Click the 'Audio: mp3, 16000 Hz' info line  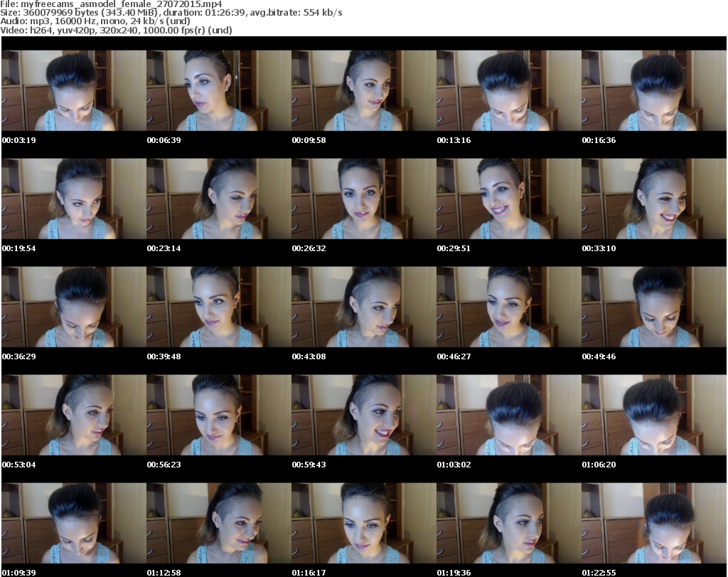[x=95, y=21]
